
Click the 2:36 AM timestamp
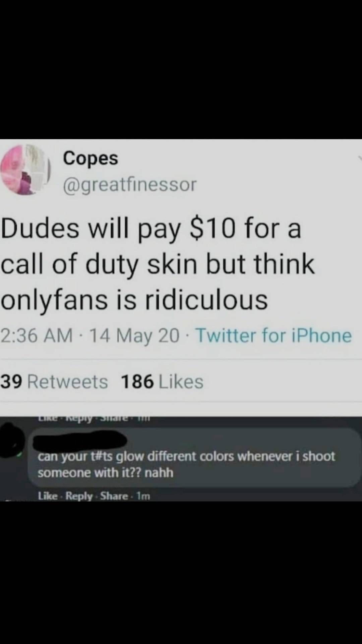37,335
